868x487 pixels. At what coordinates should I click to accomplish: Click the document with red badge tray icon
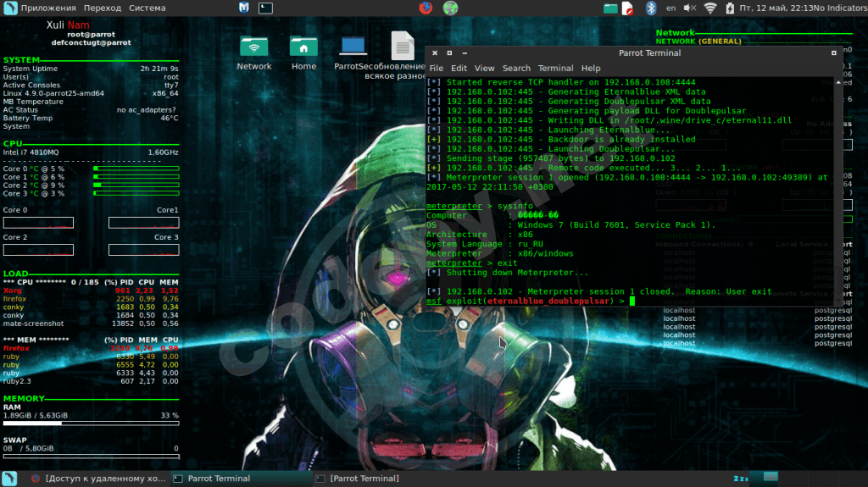628,8
